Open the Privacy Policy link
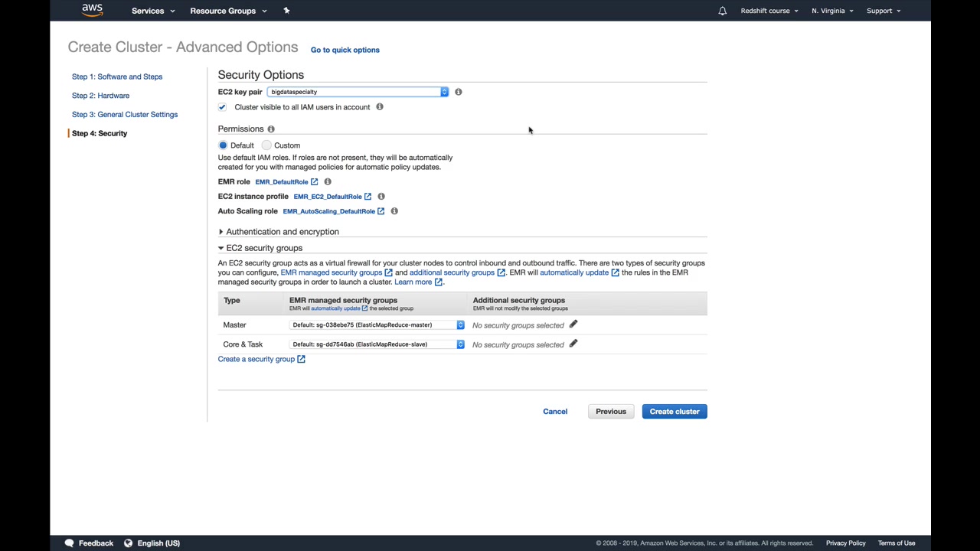980x551 pixels. coord(845,543)
